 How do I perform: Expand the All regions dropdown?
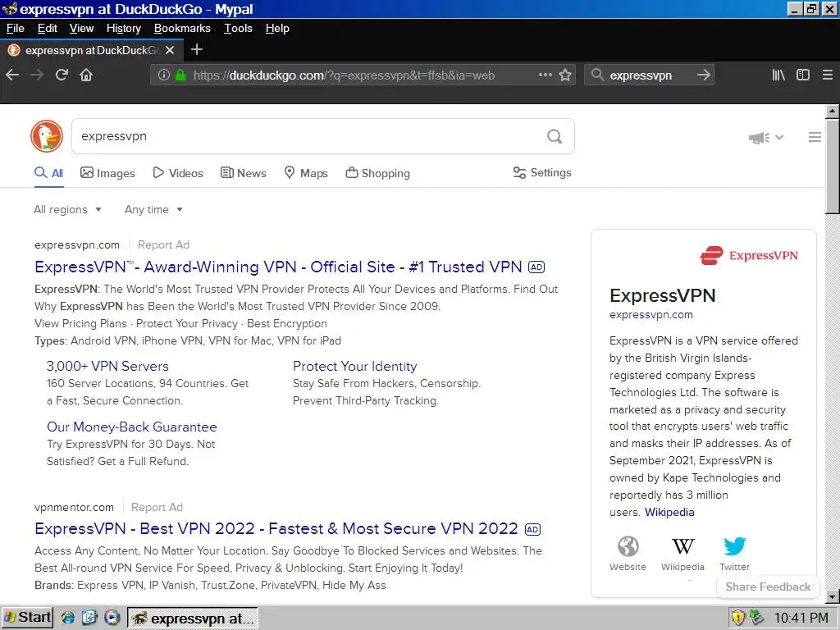pos(67,209)
